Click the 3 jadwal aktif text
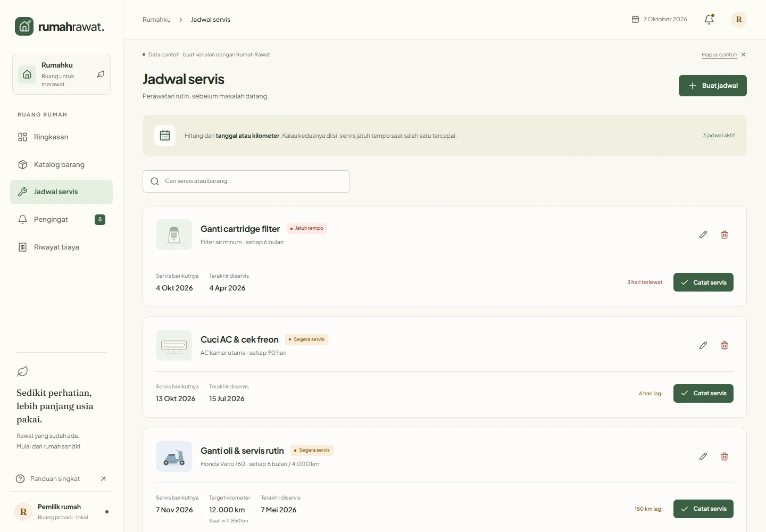 click(x=719, y=136)
